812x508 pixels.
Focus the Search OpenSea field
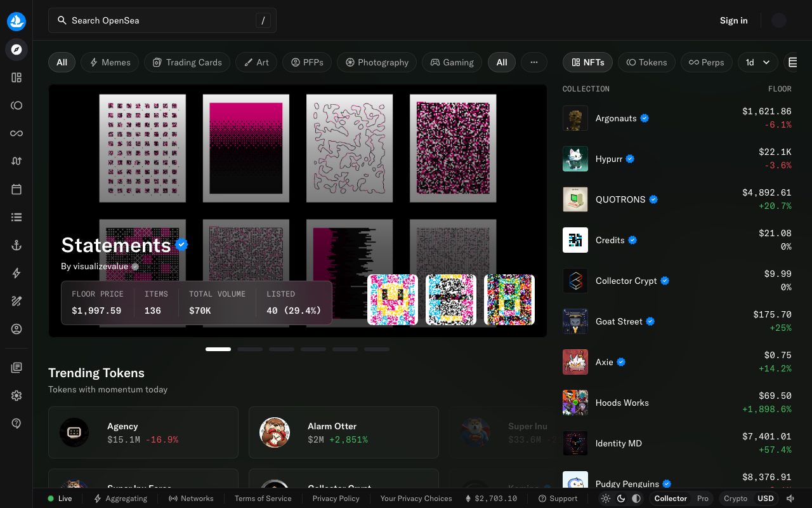coord(162,20)
